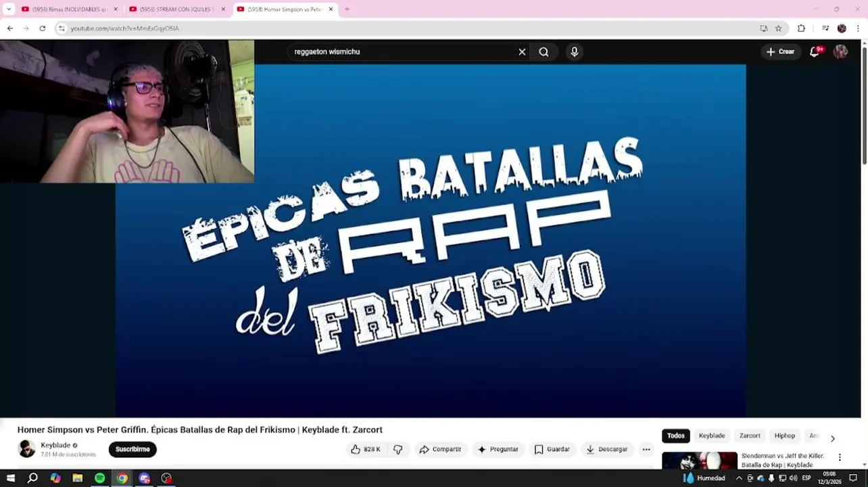Image resolution: width=868 pixels, height=487 pixels.
Task: Open more actions three-dot menu under video
Action: 646,449
